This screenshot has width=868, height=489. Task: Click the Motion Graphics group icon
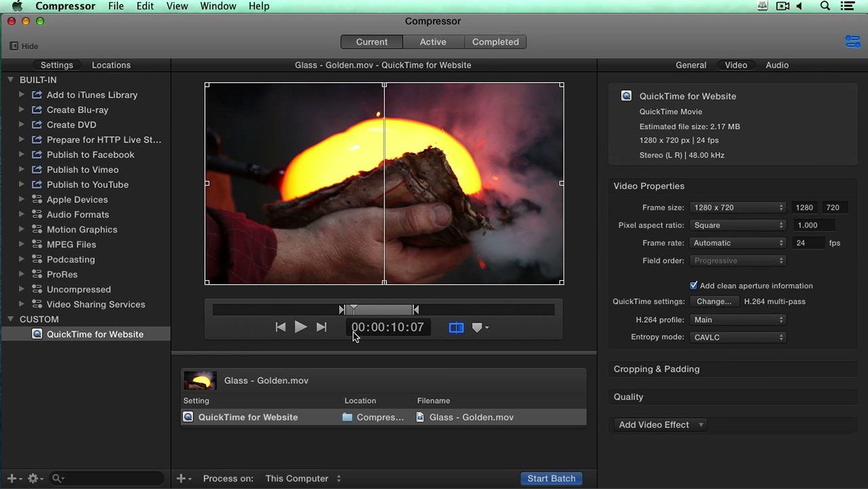(37, 229)
